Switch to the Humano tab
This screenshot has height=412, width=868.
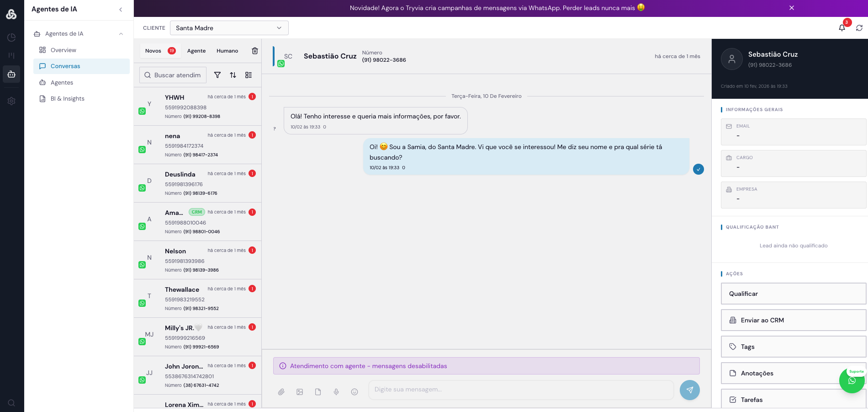coord(227,51)
